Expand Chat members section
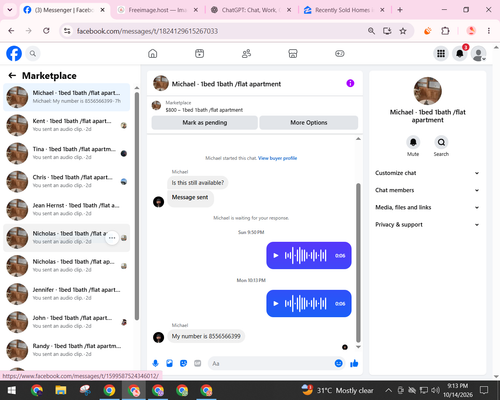This screenshot has width=500, height=400. pos(427,190)
